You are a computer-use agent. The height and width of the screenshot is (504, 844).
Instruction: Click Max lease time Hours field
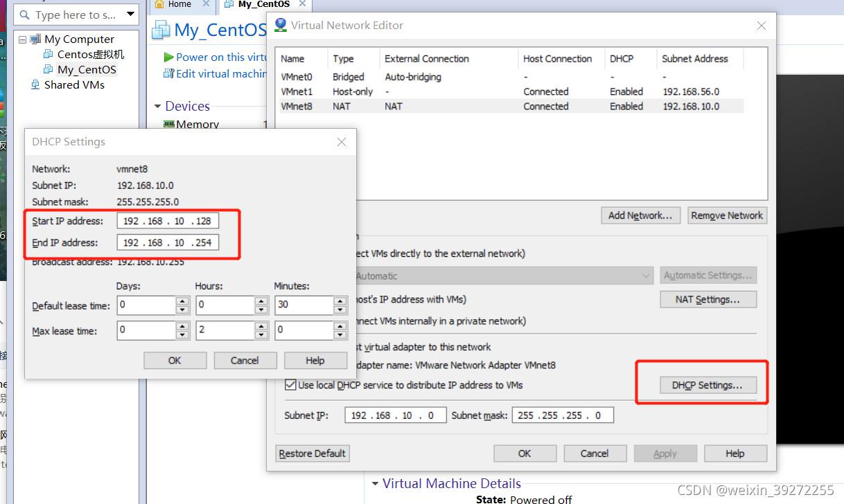click(226, 331)
